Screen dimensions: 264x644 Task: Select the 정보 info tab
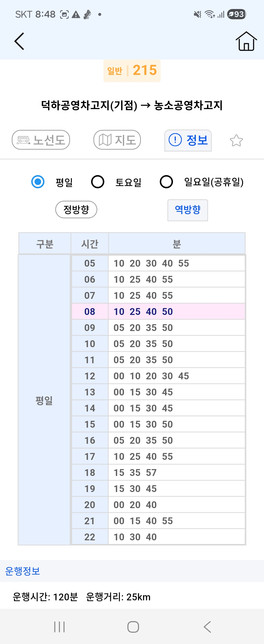(188, 140)
